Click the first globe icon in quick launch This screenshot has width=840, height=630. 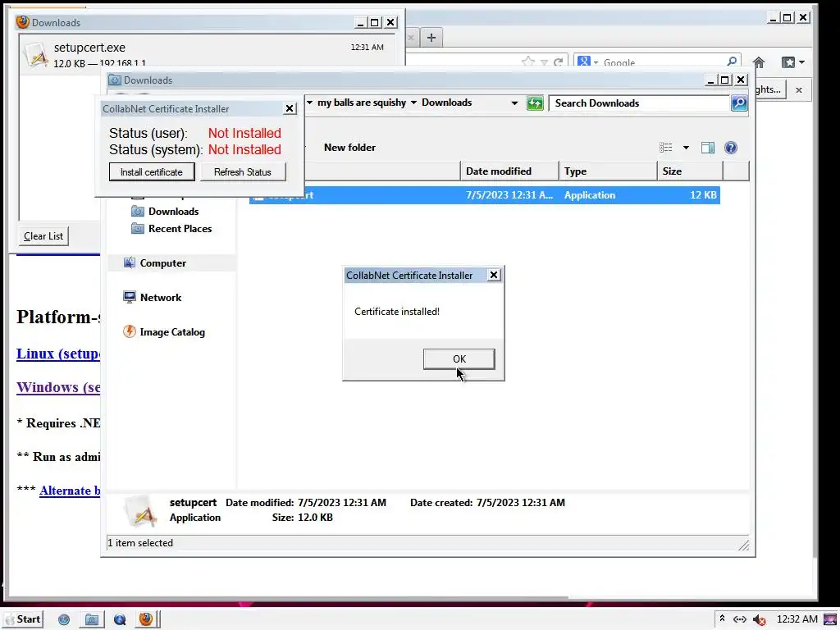(x=64, y=620)
